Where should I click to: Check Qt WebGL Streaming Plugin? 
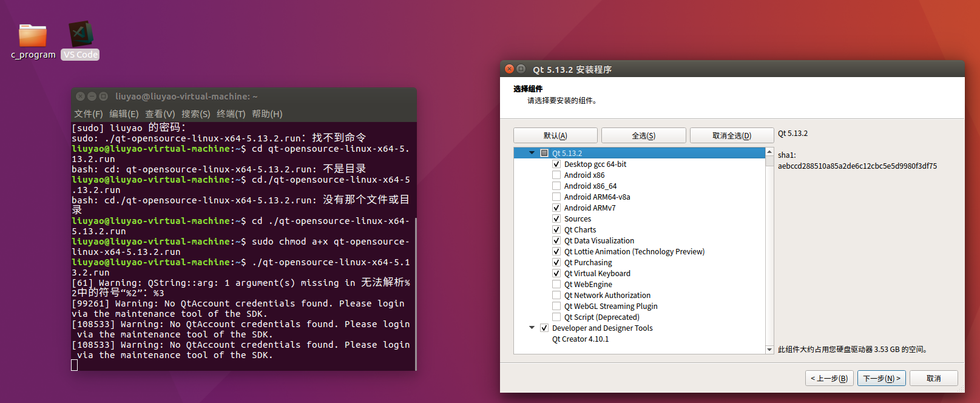[x=556, y=306]
